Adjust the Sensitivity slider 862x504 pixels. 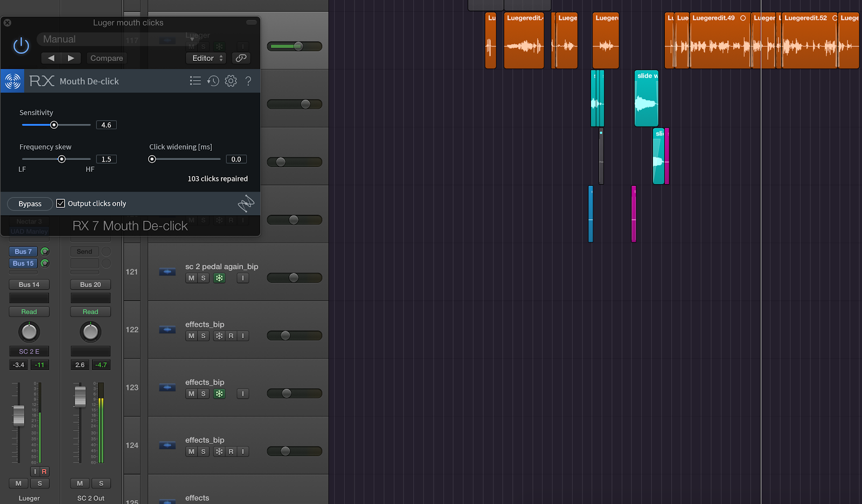click(54, 125)
